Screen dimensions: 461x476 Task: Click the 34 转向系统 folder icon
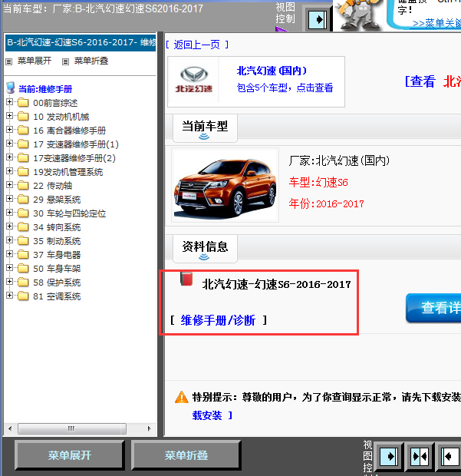tap(23, 226)
